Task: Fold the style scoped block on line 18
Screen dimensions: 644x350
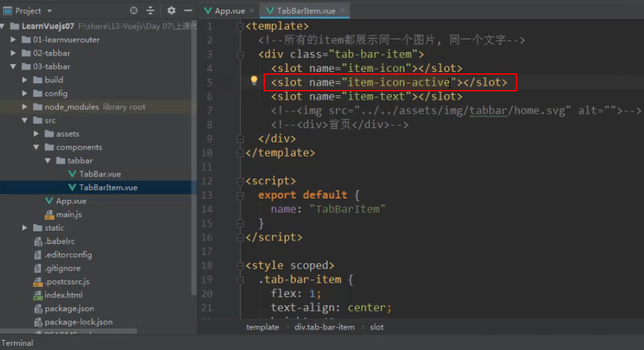Action: point(240,266)
